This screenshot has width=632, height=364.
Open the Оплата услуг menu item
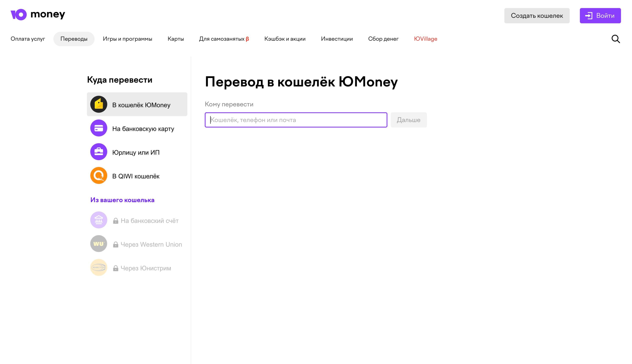[28, 39]
